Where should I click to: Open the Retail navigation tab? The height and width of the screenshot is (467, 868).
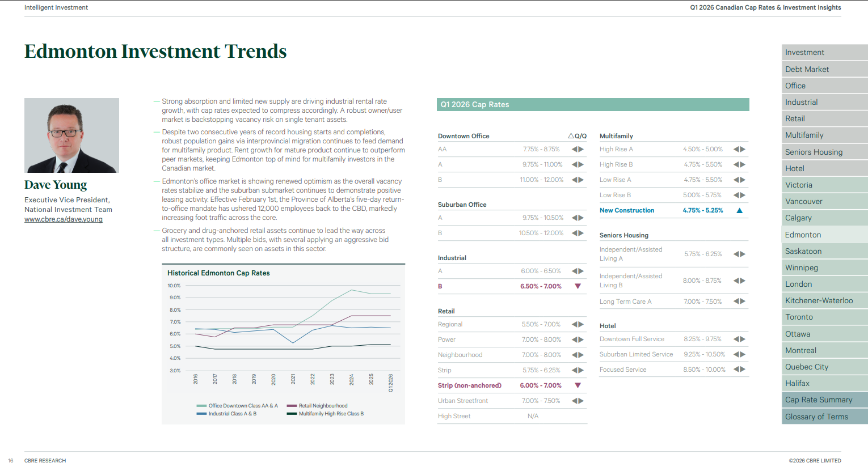coord(825,118)
